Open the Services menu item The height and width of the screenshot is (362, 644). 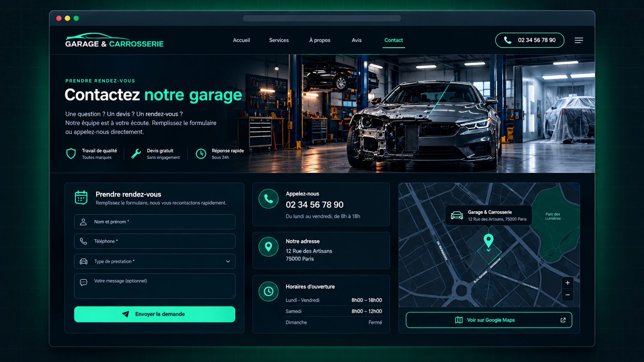[x=279, y=40]
